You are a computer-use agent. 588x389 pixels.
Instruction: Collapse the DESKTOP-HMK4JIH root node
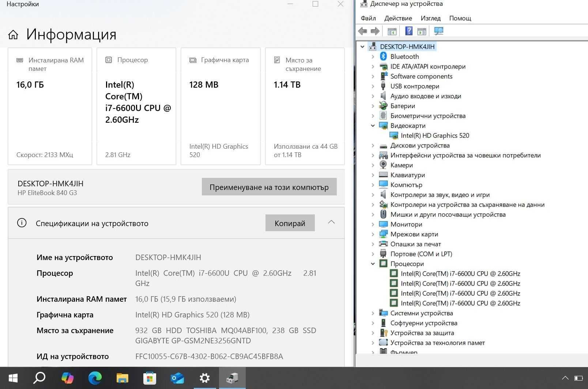click(x=362, y=47)
